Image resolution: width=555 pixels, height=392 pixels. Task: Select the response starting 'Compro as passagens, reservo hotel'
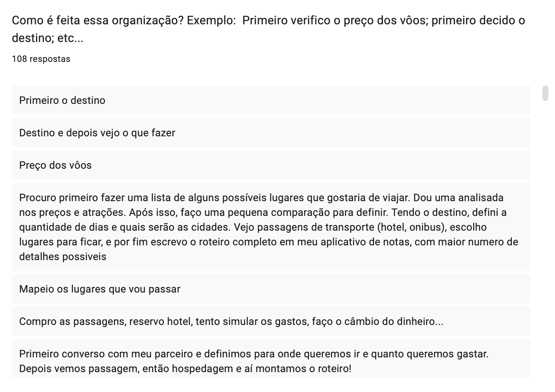click(x=271, y=321)
